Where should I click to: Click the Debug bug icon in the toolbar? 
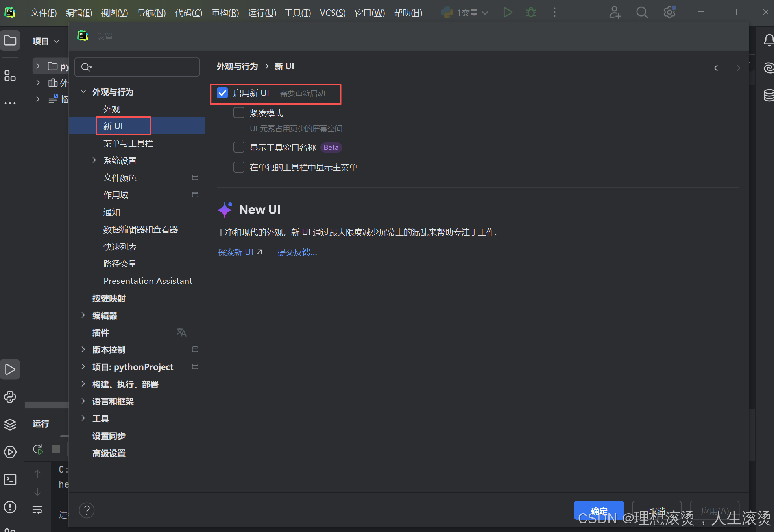(x=531, y=13)
